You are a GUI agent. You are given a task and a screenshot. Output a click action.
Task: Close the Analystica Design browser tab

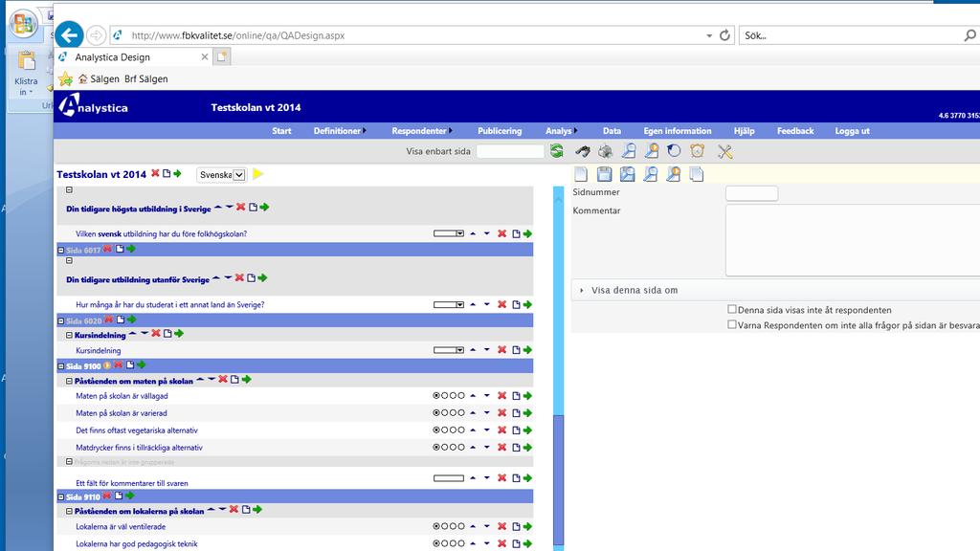[x=205, y=56]
